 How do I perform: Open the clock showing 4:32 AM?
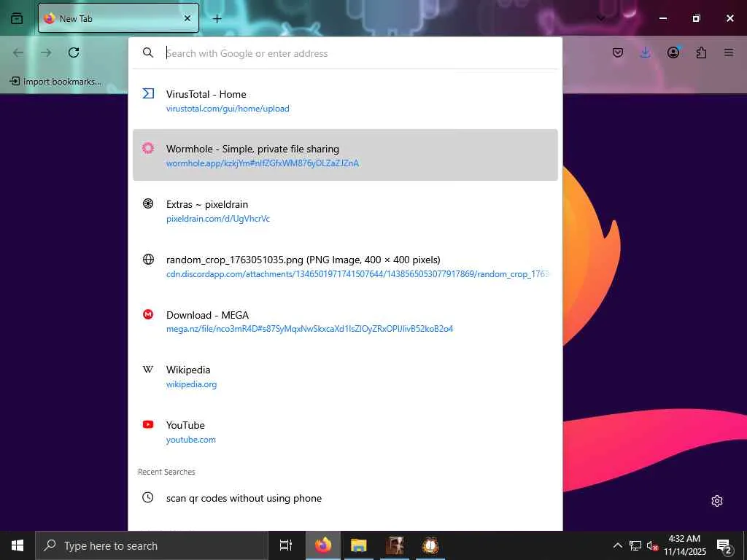(x=685, y=545)
